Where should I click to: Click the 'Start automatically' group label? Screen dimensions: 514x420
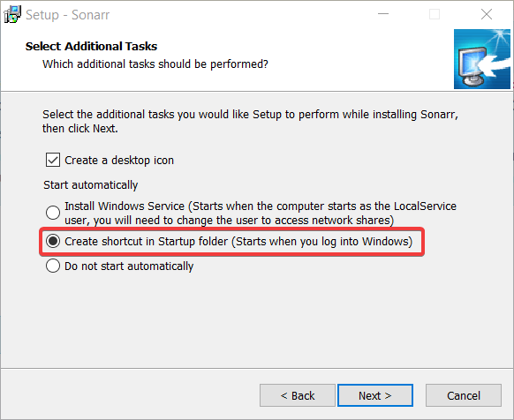pyautogui.click(x=90, y=185)
